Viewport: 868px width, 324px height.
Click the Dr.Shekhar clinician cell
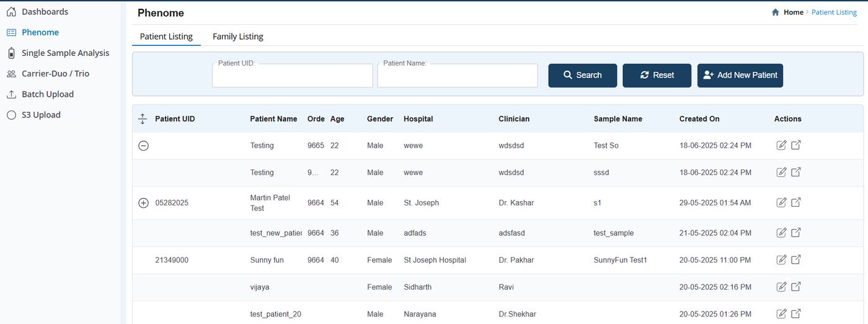(518, 314)
